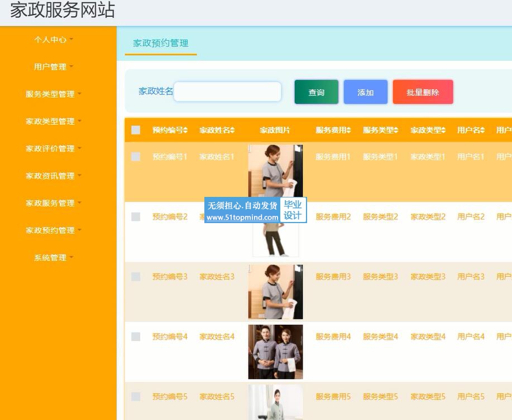Screen dimensions: 512x420
Task: Open the two-person photo in row 预约编号4
Action: click(x=276, y=352)
